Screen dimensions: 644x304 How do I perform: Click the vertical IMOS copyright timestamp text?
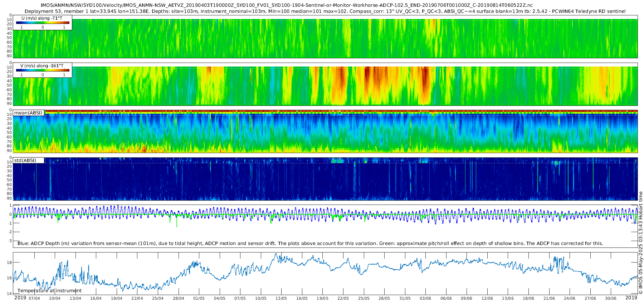tap(640, 243)
